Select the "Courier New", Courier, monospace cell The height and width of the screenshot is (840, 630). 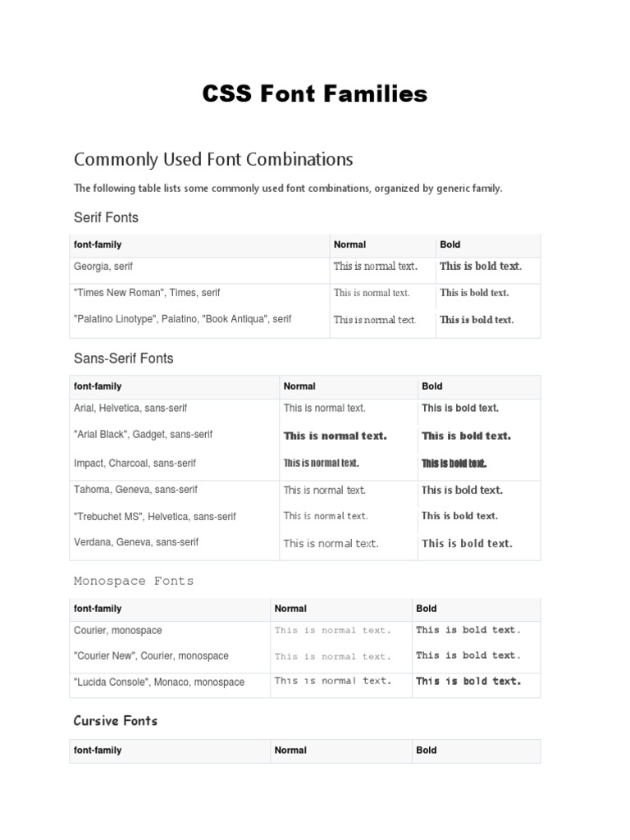click(151, 656)
